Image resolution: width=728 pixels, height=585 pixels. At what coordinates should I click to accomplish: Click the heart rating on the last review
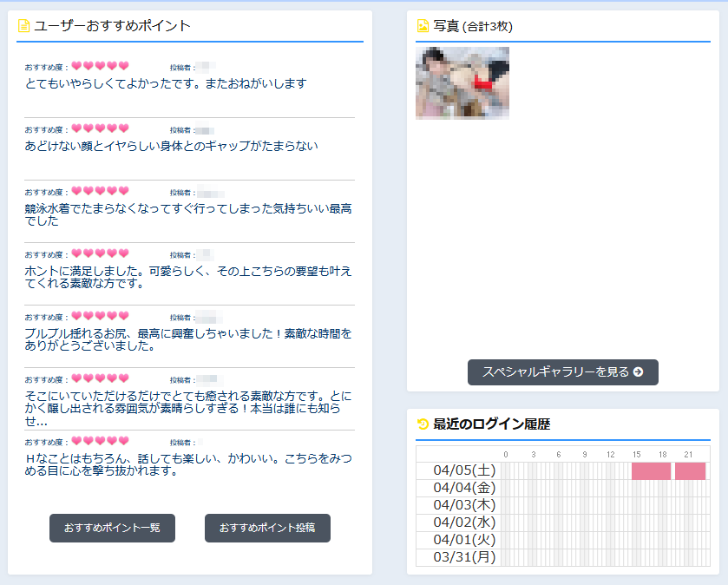(x=100, y=442)
